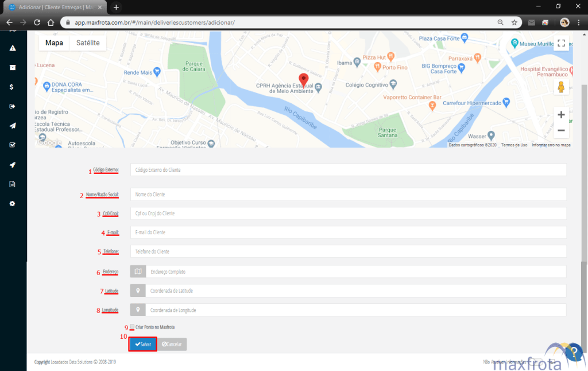Click the Código Externo input field

348,170
